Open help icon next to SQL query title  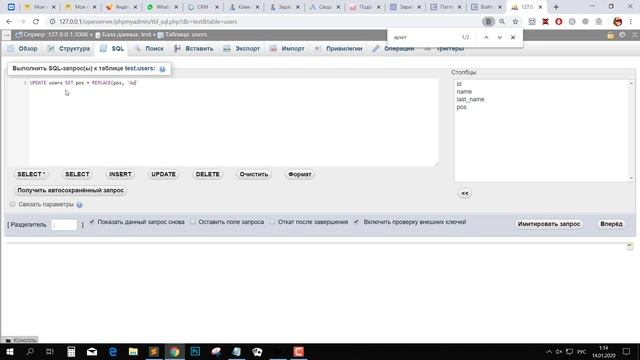(x=162, y=69)
